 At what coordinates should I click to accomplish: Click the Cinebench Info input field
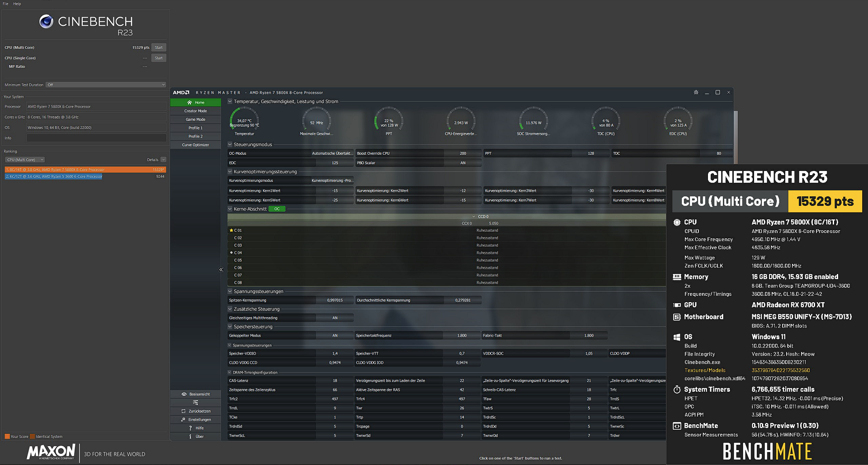[96, 138]
